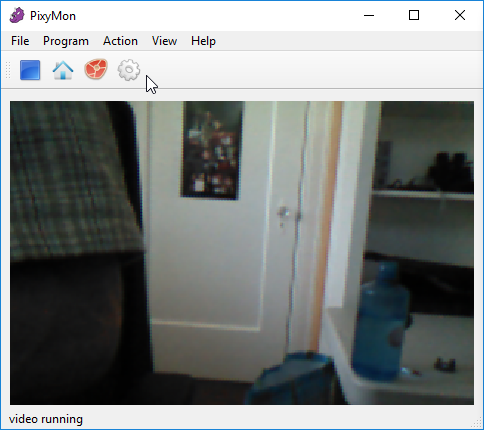The image size is (484, 430).
Task: Open the Help menu
Action: click(x=203, y=41)
